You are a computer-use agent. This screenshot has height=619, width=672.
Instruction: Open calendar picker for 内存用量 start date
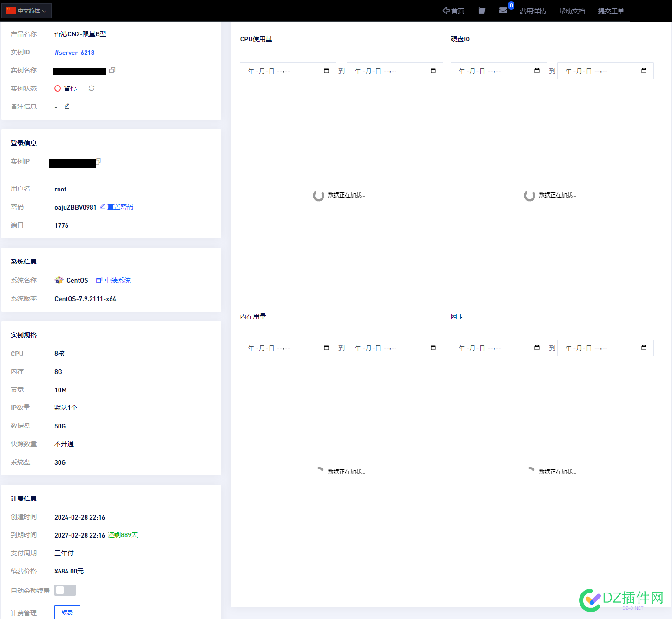click(x=326, y=348)
